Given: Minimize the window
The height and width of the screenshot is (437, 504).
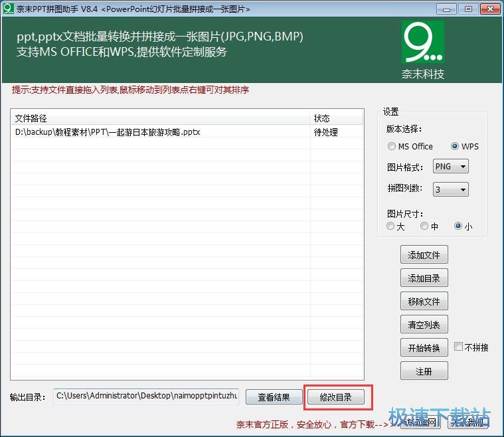Looking at the screenshot, I should (446, 9).
